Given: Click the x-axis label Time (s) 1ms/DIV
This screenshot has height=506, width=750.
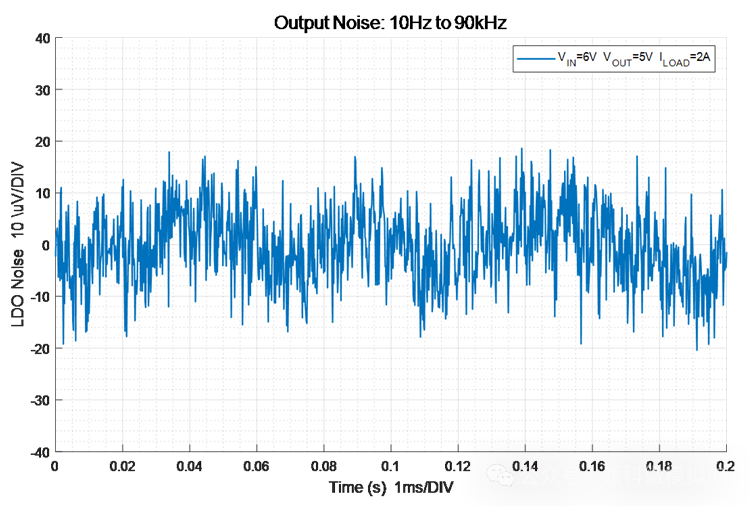Looking at the screenshot, I should (391, 487).
